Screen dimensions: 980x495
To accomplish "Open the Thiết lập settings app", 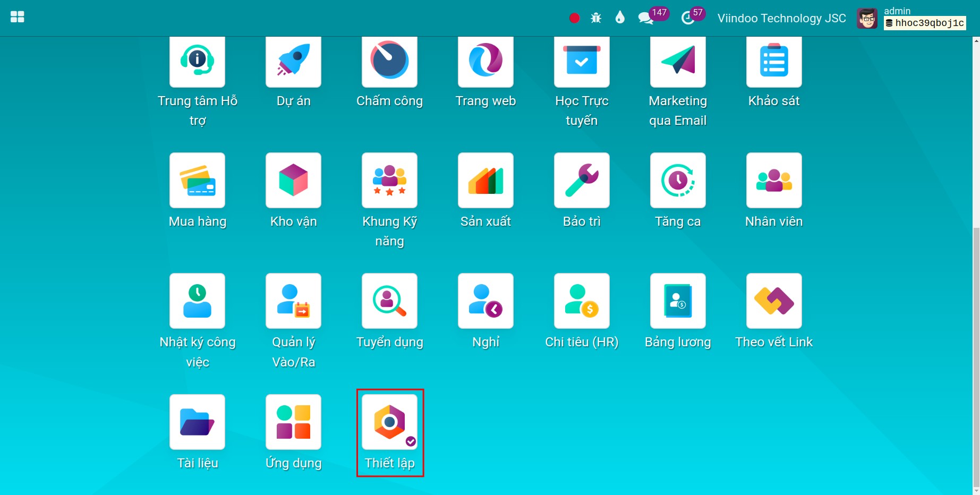I will 389,422.
